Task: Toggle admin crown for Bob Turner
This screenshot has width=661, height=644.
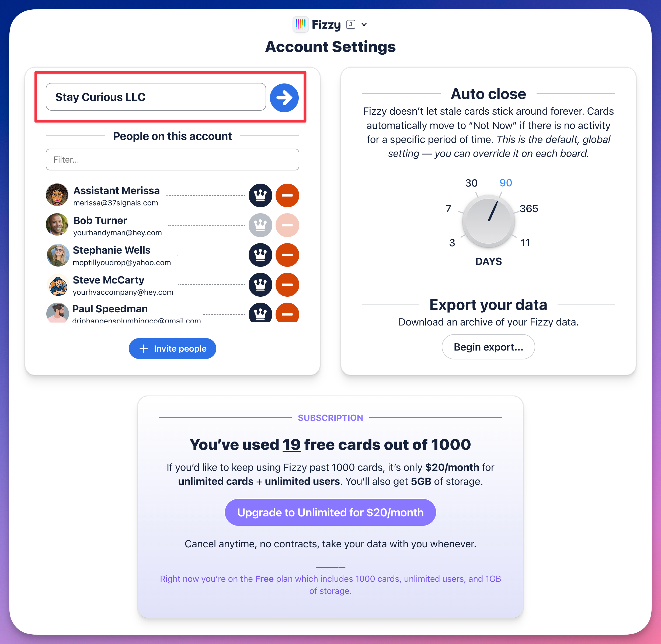Action: [260, 225]
